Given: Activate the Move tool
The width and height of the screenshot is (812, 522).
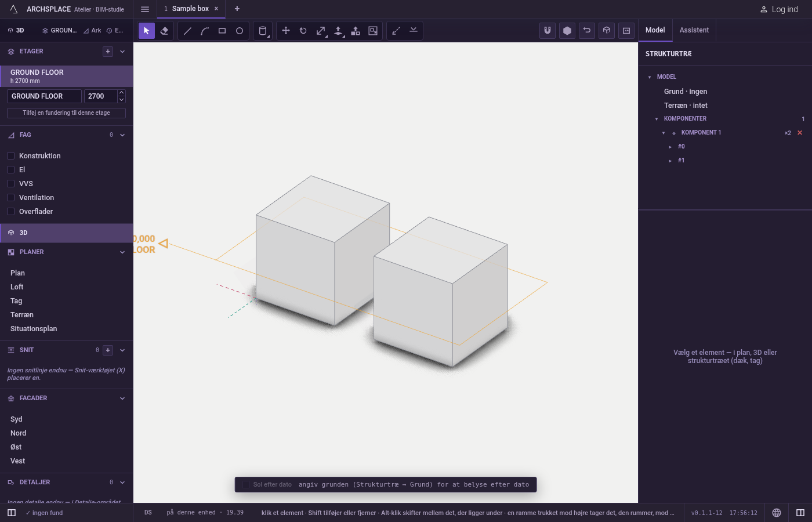Looking at the screenshot, I should [x=286, y=31].
